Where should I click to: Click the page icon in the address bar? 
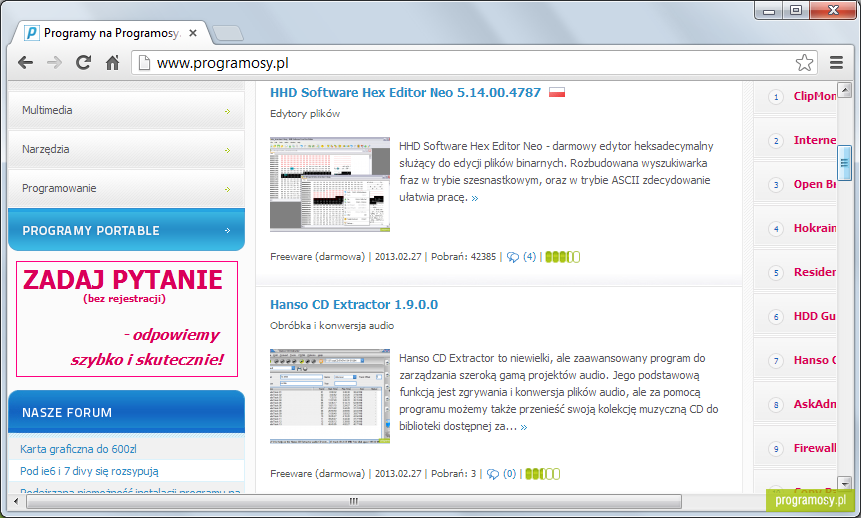click(x=144, y=63)
